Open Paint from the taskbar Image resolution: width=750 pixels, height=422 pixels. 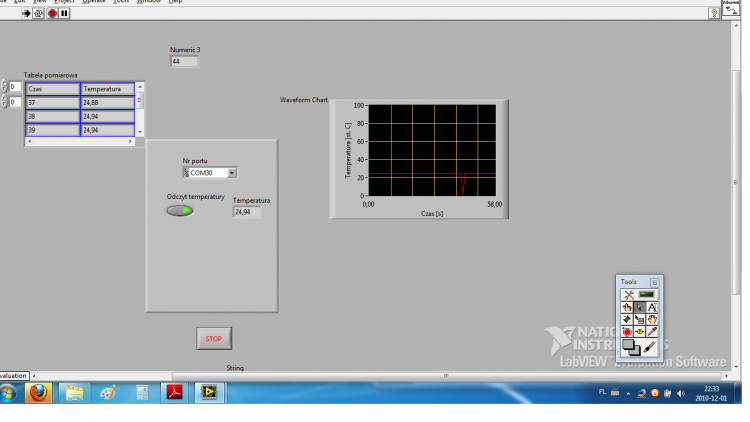[108, 393]
